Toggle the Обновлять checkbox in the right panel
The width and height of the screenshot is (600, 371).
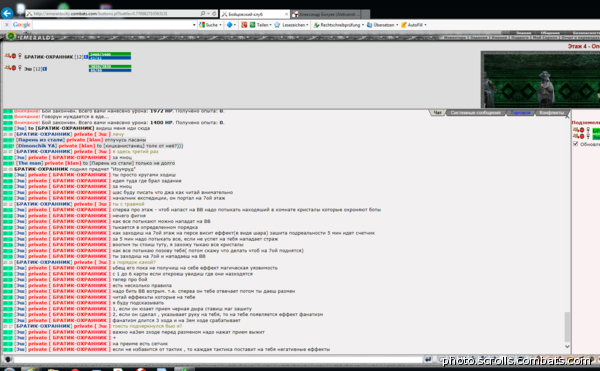(576, 144)
